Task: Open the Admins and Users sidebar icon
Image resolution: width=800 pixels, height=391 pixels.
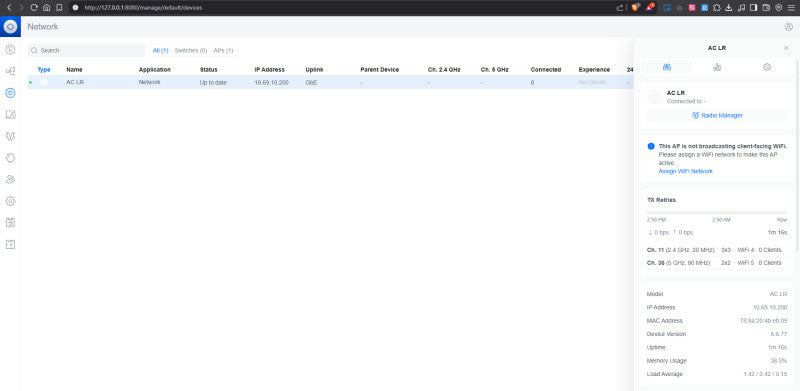Action: pyautogui.click(x=10, y=180)
